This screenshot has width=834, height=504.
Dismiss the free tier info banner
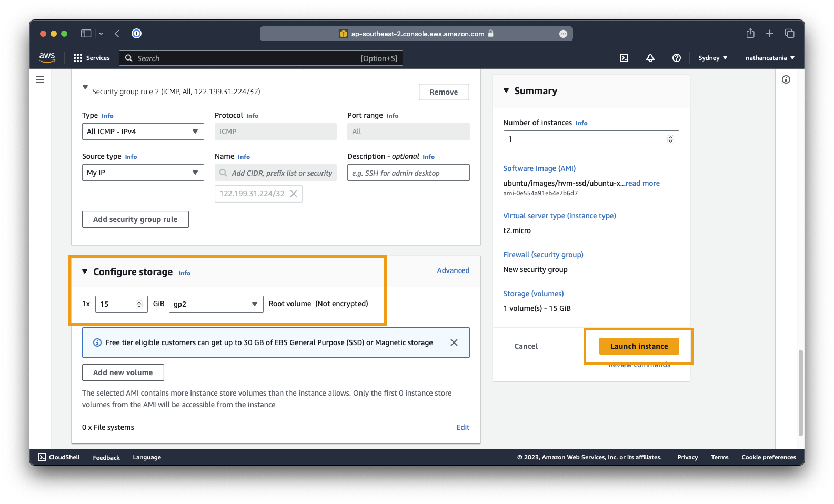click(x=454, y=342)
